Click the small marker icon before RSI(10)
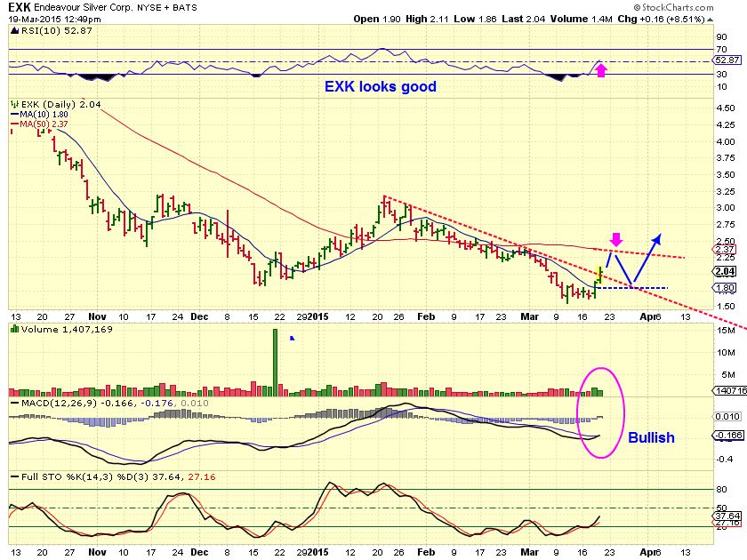Viewport: 747px width, 560px height. [x=15, y=30]
